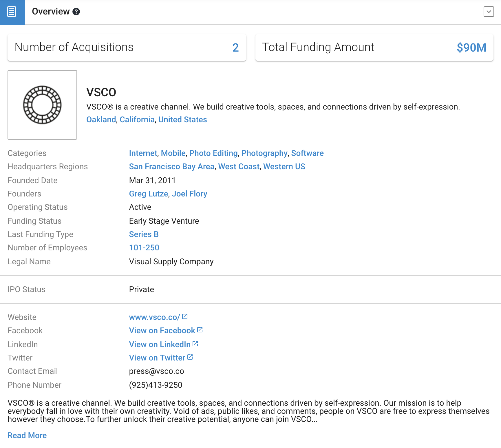Screen dimensions: 501x448
Task: Open the United States location link
Action: click(x=182, y=120)
